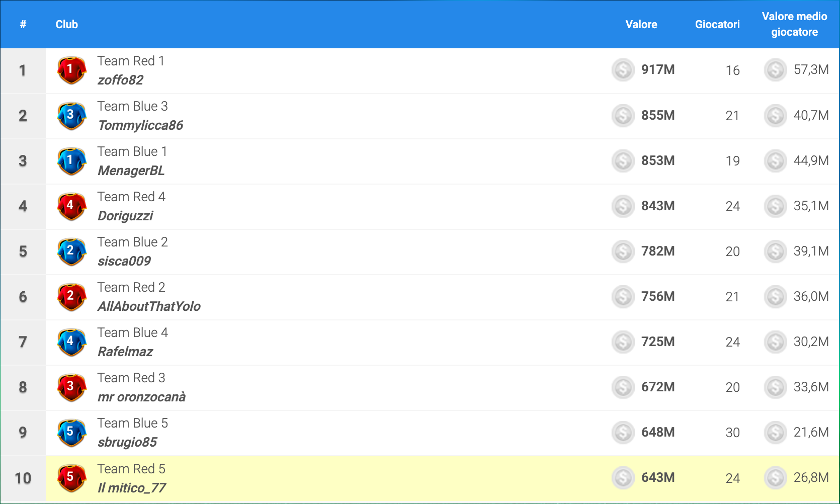Select manager name sisca009
Image resolution: width=840 pixels, height=504 pixels.
pos(124,261)
